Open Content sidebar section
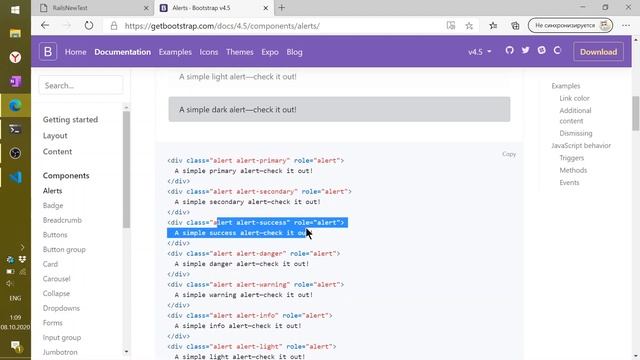640x360 pixels. point(57,151)
